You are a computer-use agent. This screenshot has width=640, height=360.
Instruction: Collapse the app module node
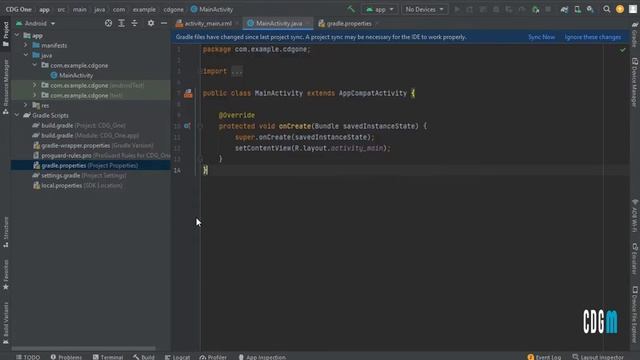click(x=17, y=36)
